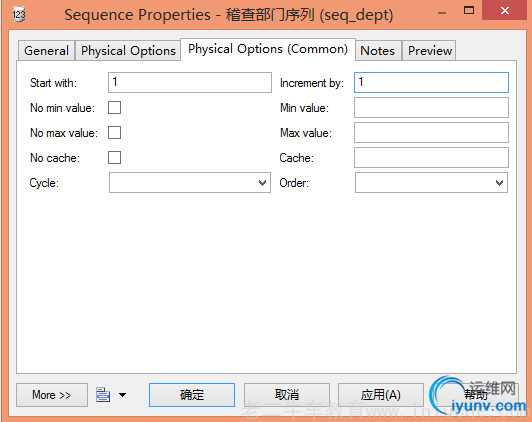Focus the Start with input field
532x422 pixels.
(190, 82)
